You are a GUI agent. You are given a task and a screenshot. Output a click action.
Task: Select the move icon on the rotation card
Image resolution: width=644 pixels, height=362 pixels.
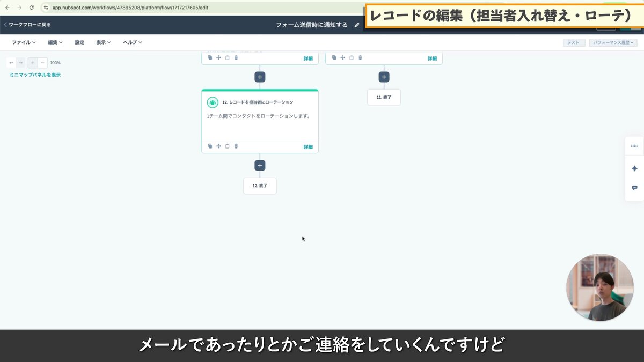218,146
